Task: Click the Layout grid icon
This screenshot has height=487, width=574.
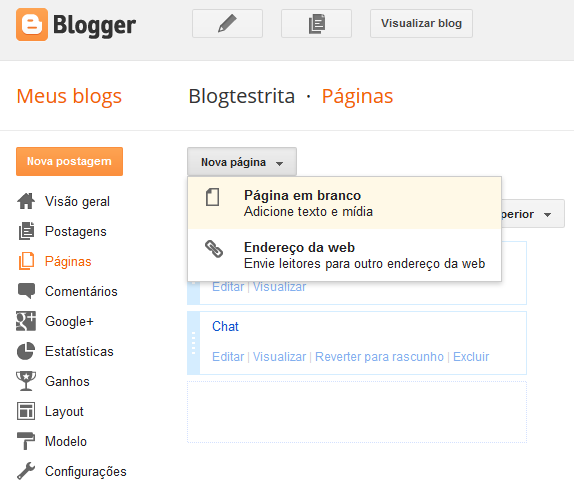Action: click(26, 411)
